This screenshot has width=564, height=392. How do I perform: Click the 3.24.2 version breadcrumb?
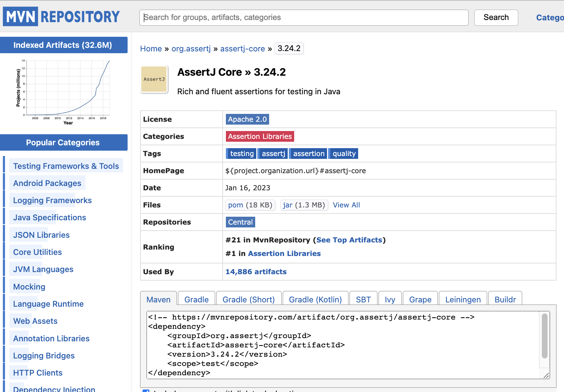(289, 48)
